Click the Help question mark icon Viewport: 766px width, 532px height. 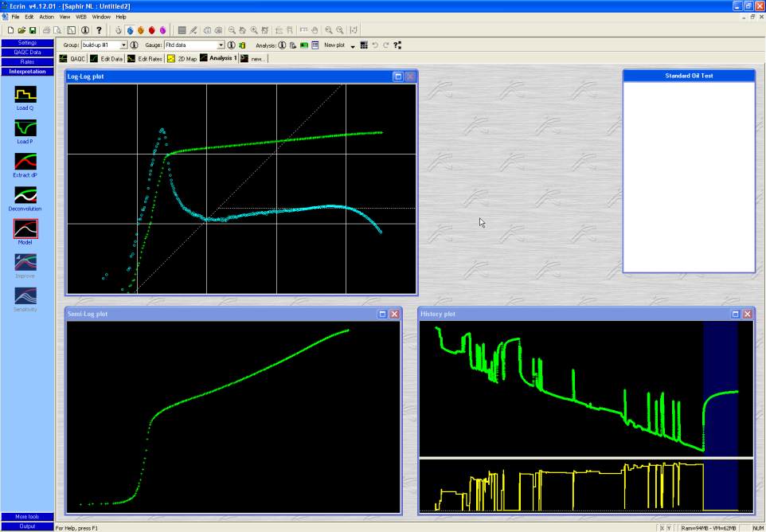tap(99, 30)
